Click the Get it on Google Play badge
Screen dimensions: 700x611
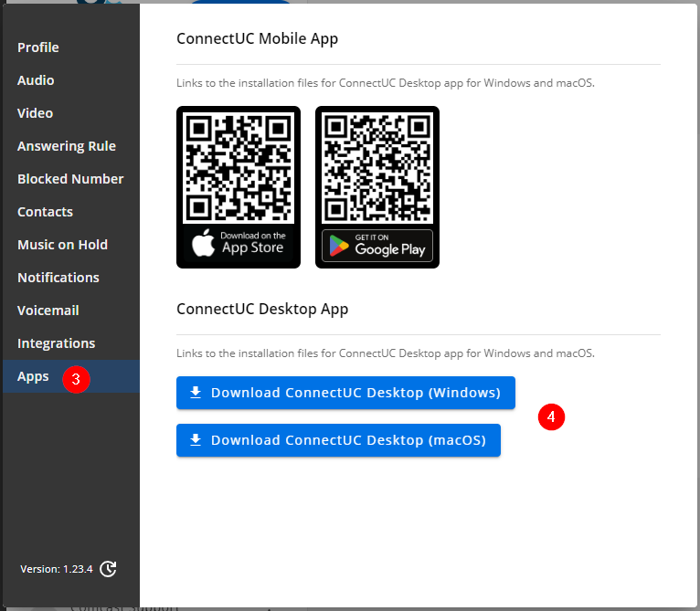(377, 246)
